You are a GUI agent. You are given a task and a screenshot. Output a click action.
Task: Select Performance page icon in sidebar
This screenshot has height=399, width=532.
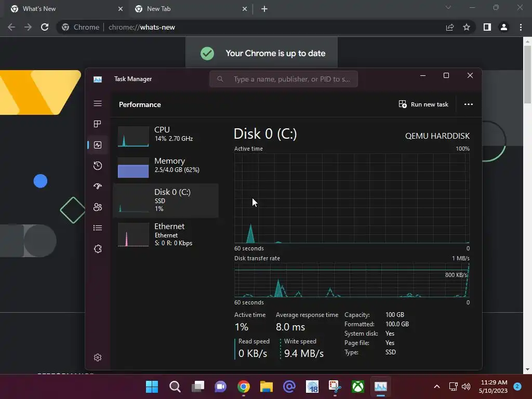[98, 145]
